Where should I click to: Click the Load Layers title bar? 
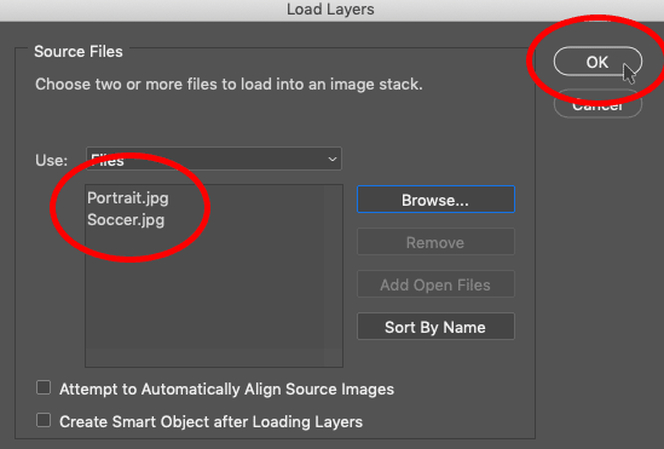(x=331, y=10)
